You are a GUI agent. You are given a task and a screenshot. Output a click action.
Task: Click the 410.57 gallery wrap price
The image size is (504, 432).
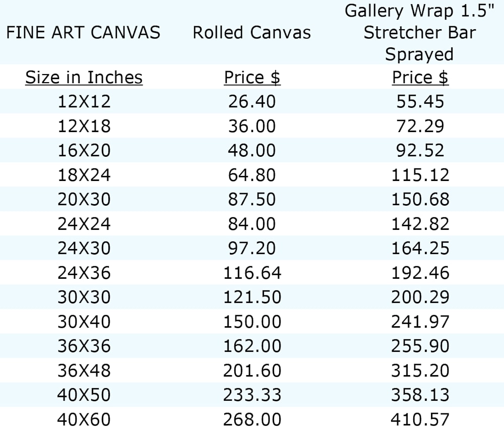(420, 419)
